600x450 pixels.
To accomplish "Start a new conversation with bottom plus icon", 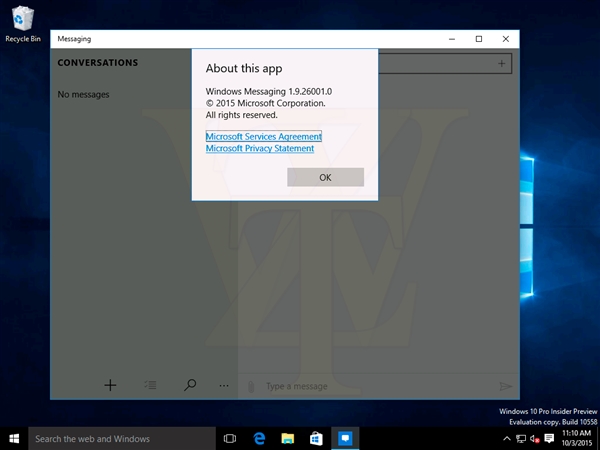I will pos(111,385).
